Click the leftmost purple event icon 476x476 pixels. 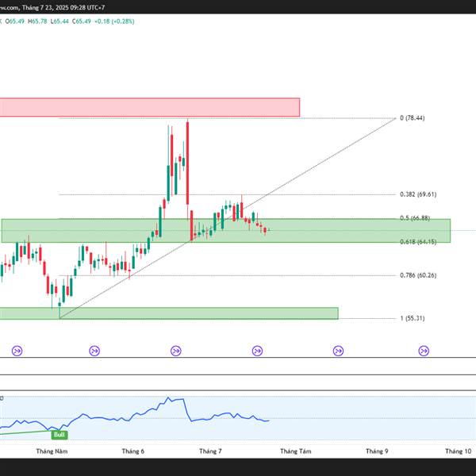[17, 351]
